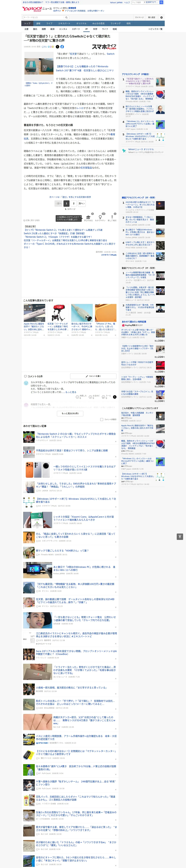Click 記事に関する報告 report icon link
This screenshot has width=186, height=868.
(x=31, y=220)
